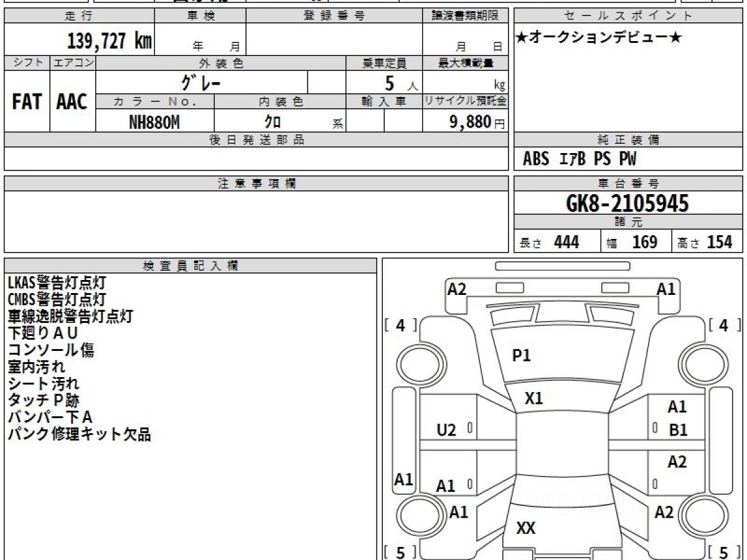Select the コンソール傷 note
This screenshot has height=560, width=747.
coord(50,350)
